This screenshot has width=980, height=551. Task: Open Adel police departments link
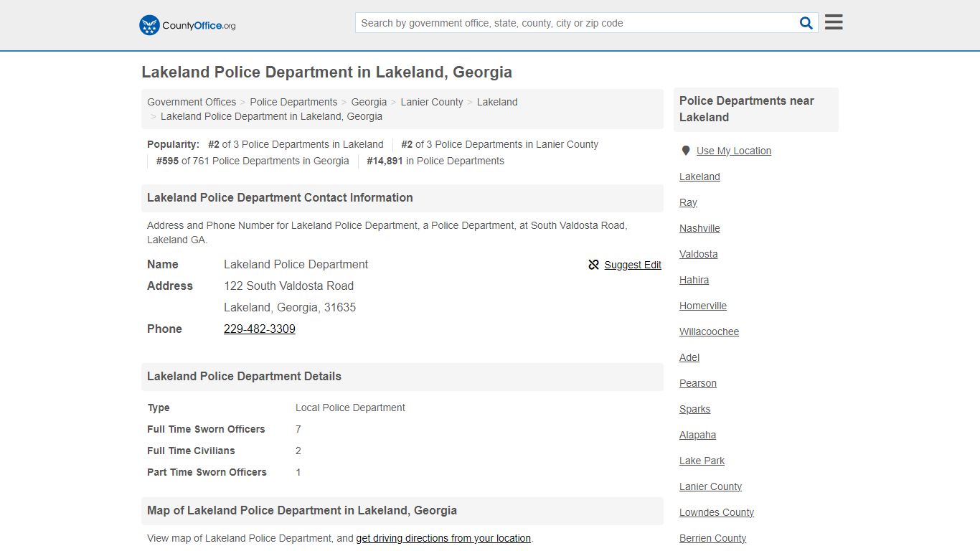pos(689,357)
